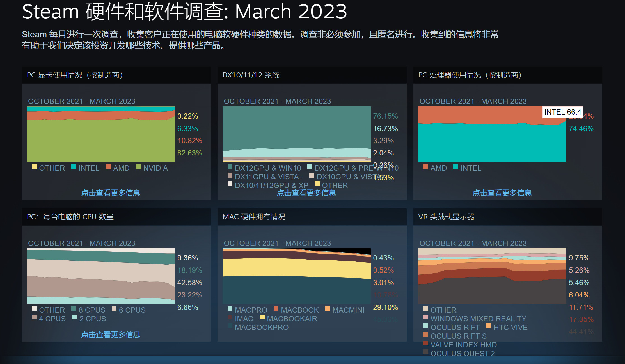The width and height of the screenshot is (625, 364).
Task: Click the 9.75% value in VR chart
Action: click(x=579, y=258)
